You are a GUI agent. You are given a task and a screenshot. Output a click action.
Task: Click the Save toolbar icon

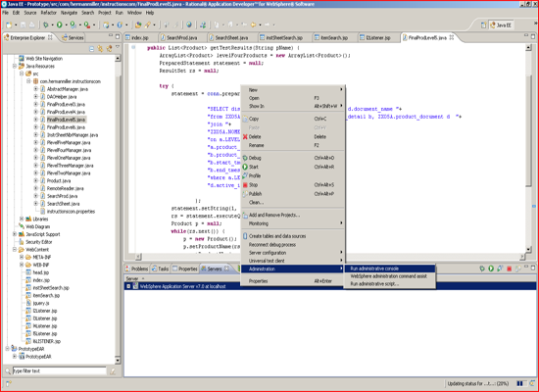tap(24, 24)
